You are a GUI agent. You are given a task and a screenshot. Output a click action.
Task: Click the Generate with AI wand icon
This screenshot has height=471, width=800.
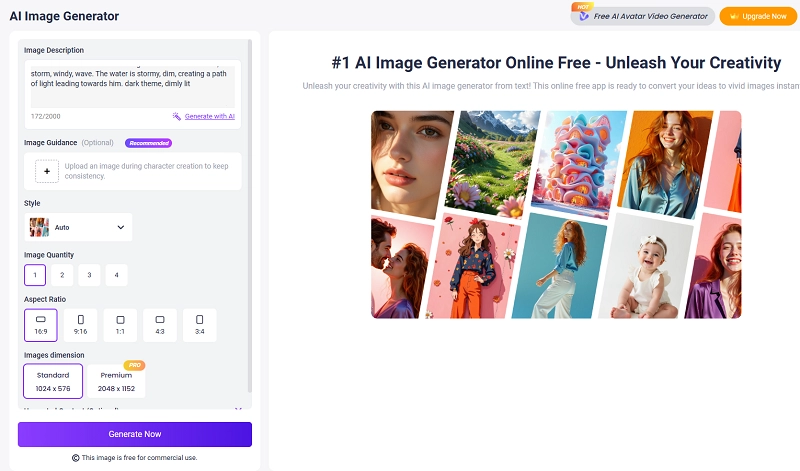pyautogui.click(x=177, y=116)
